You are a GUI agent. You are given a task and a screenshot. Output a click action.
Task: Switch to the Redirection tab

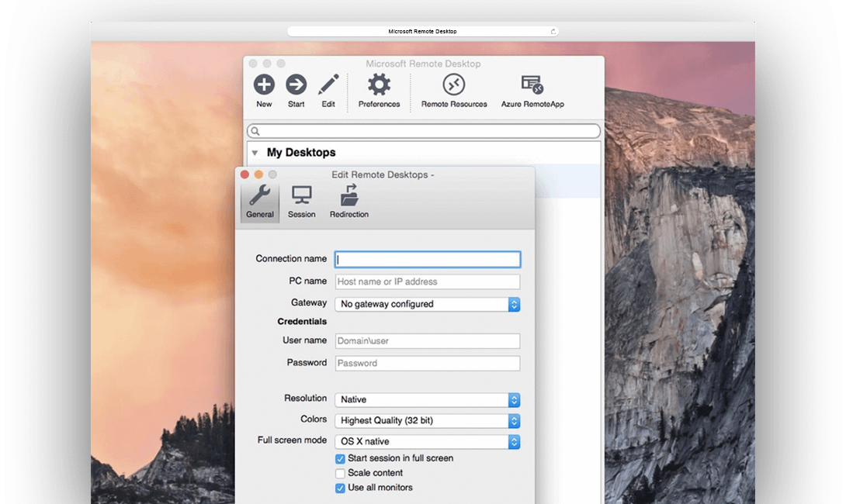click(349, 202)
